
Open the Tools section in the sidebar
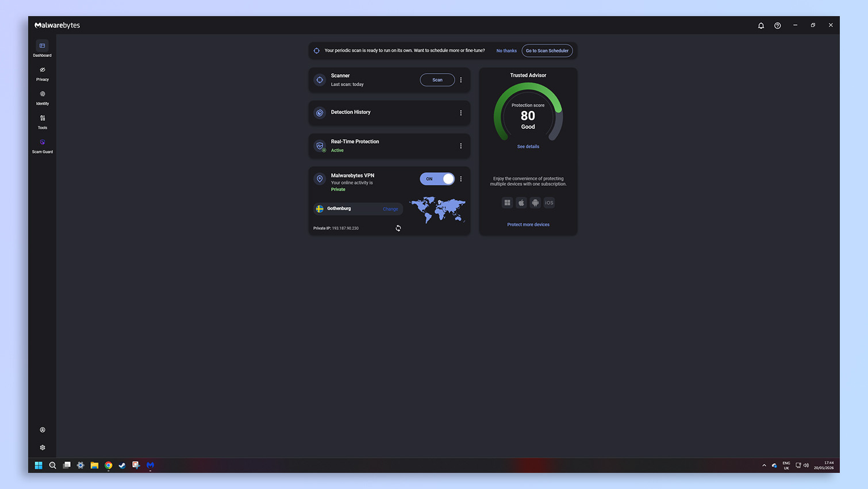(x=42, y=121)
